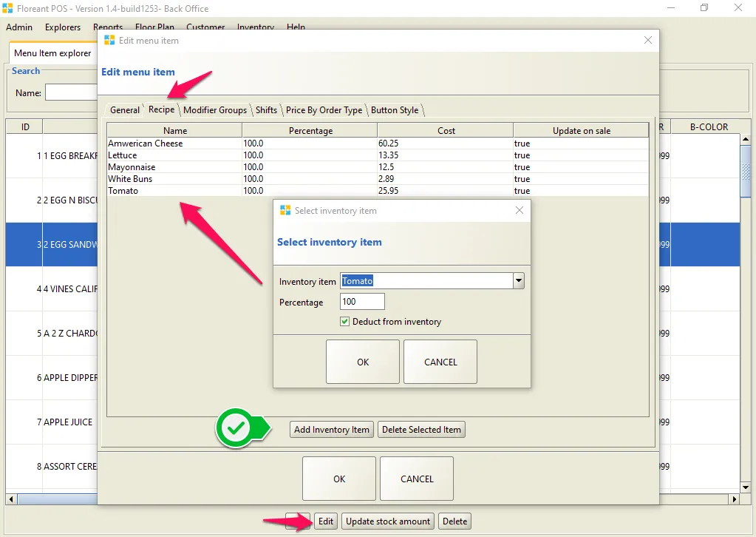
Task: Open the Shifts tab
Action: [266, 110]
